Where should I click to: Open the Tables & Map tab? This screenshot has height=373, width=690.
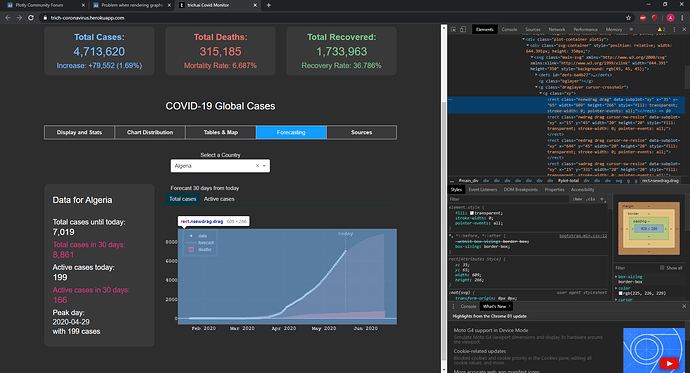coord(220,132)
